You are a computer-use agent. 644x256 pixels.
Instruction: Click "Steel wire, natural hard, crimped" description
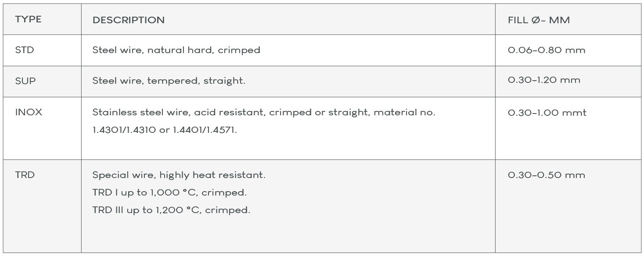pyautogui.click(x=176, y=50)
